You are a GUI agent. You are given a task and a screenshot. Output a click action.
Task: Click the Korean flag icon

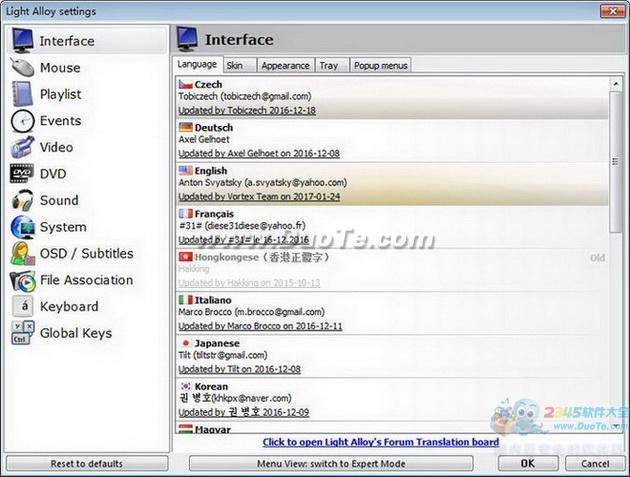tap(185, 386)
